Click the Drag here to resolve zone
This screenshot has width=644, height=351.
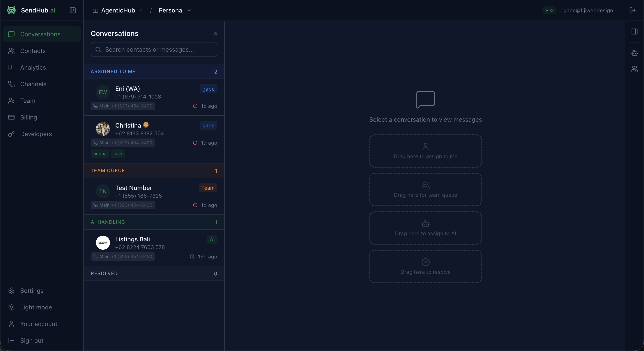425,266
